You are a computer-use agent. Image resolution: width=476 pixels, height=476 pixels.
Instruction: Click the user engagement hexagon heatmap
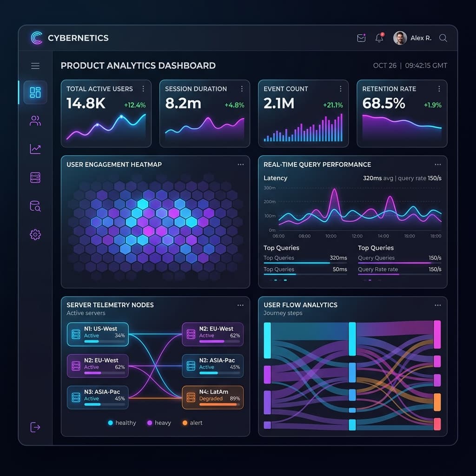pos(155,226)
